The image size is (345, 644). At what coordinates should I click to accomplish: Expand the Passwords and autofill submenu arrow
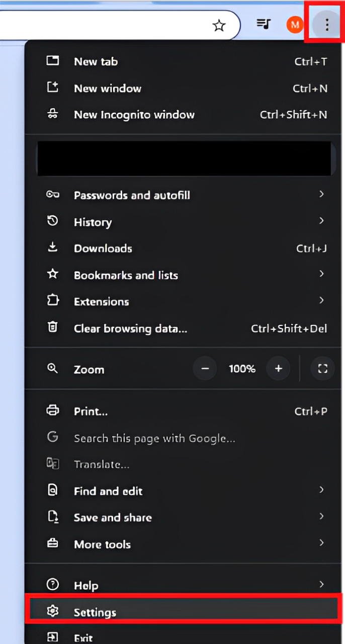coord(321,194)
